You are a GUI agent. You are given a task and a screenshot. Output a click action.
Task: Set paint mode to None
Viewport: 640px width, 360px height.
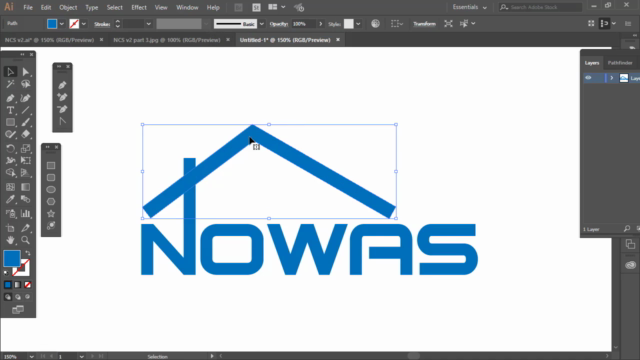(x=27, y=285)
